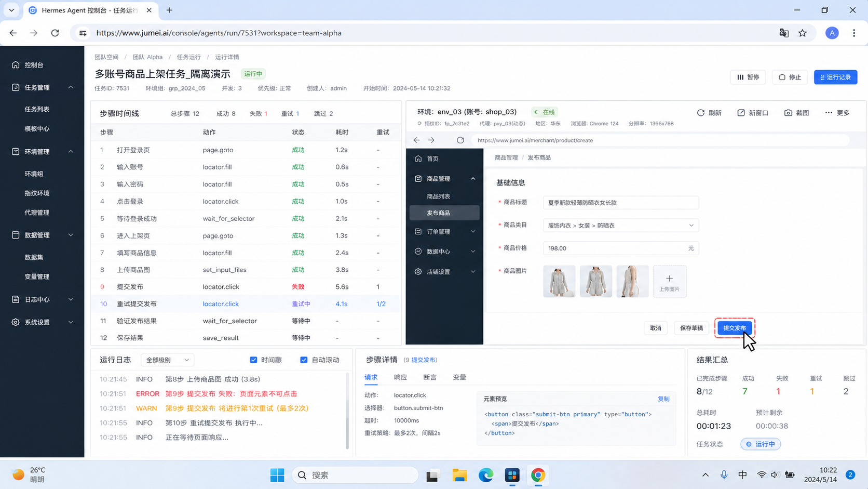Click the 数据中心 icon in merchant sidebar
868x489 pixels.
(418, 252)
